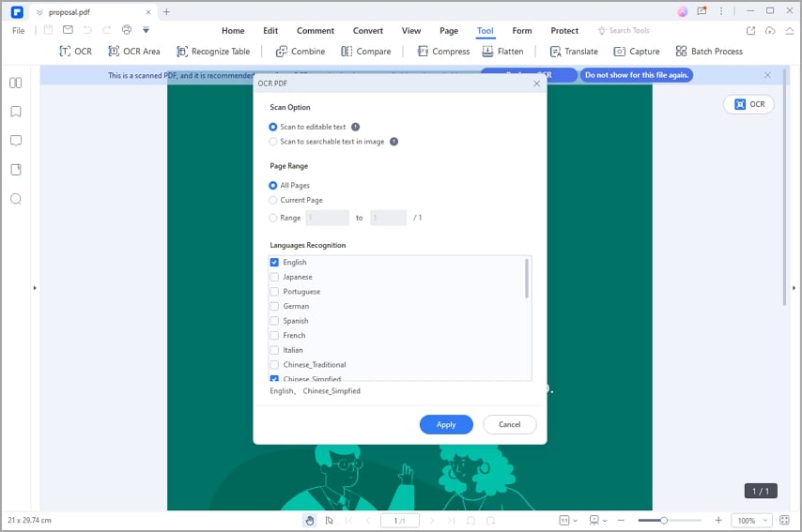Print the document via printer icon

point(127,30)
